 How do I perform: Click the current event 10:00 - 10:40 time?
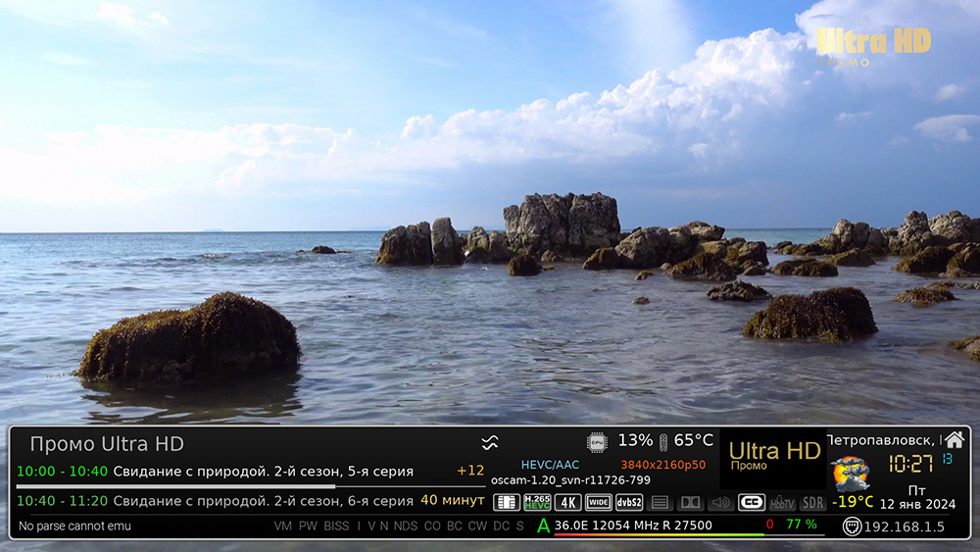(62, 472)
